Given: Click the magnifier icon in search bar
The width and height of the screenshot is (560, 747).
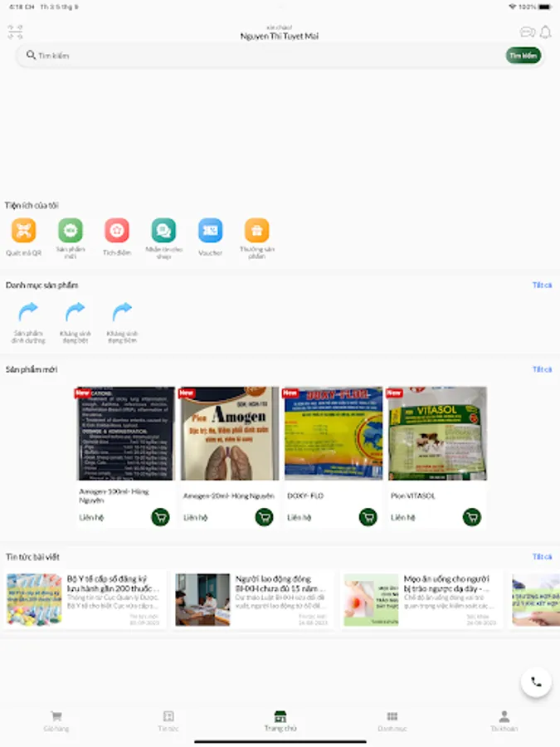Looking at the screenshot, I should [31, 55].
